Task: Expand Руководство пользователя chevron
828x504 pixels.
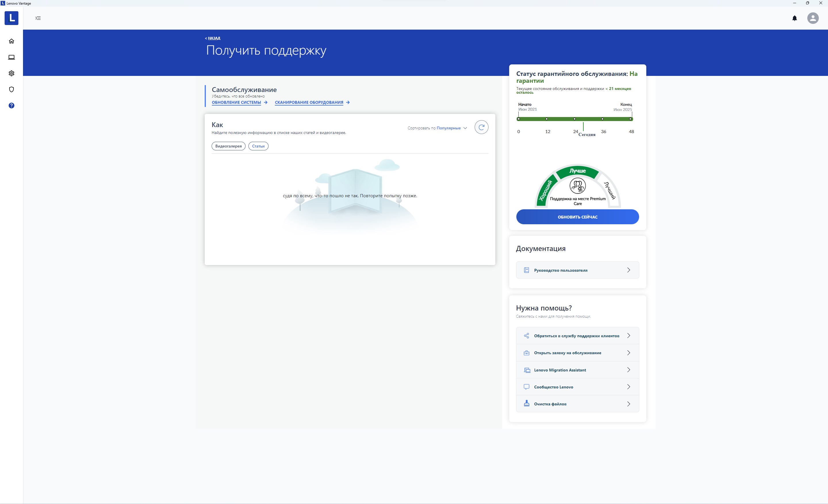Action: pos(628,270)
